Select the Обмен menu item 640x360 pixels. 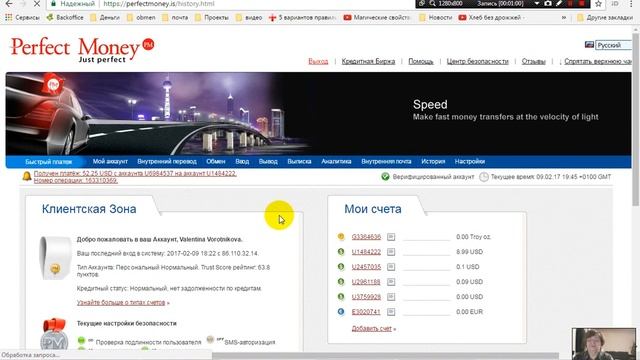216,162
